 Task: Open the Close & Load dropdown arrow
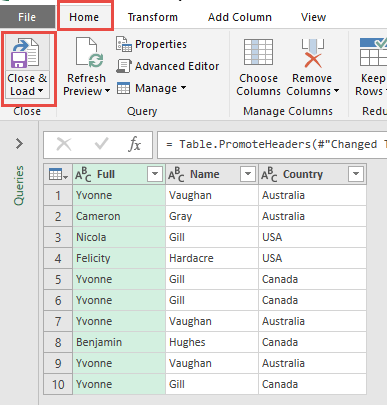40,91
